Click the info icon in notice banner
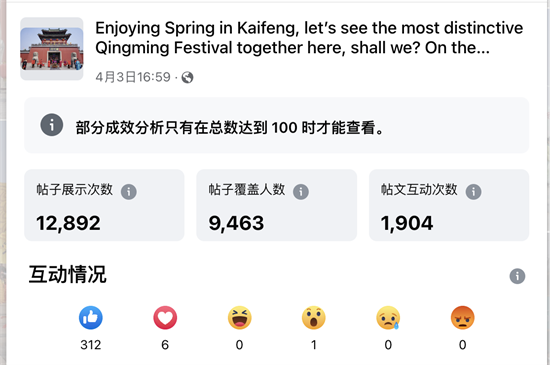This screenshot has width=550, height=365. click(x=52, y=125)
